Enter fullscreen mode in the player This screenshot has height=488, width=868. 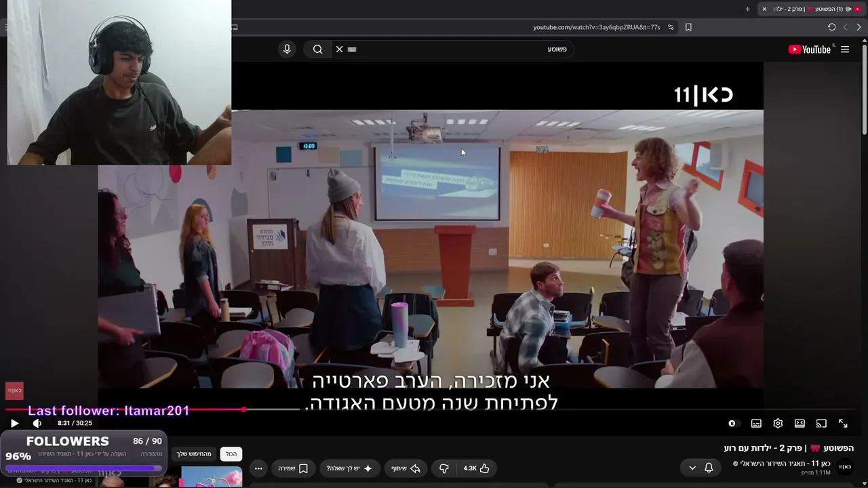click(843, 424)
